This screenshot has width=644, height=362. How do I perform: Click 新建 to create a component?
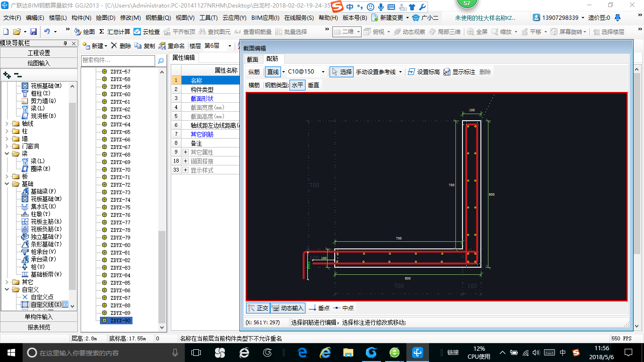93,46
